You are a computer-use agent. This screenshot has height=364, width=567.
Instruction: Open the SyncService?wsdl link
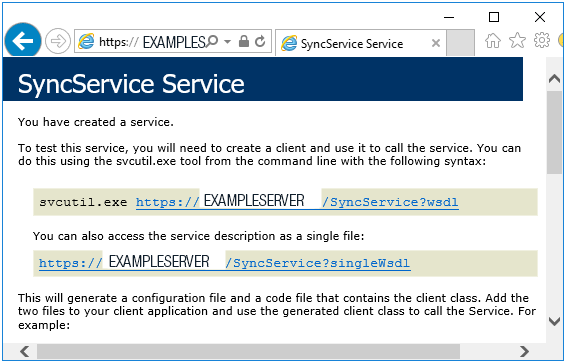coord(297,202)
